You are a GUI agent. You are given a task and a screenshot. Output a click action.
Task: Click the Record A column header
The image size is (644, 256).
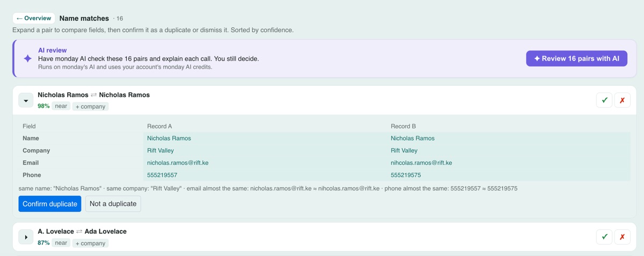click(x=159, y=126)
